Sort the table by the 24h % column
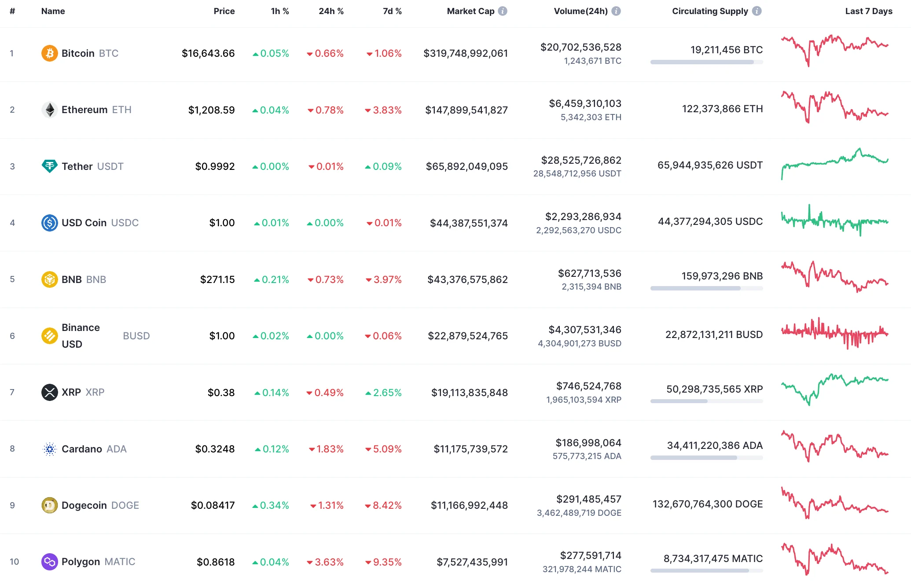 (x=331, y=11)
